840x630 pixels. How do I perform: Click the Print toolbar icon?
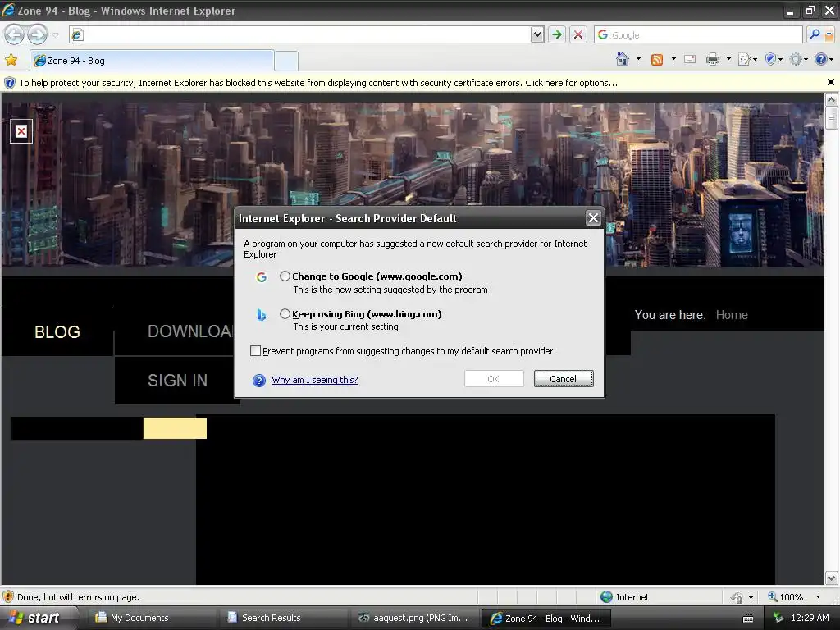pyautogui.click(x=713, y=59)
